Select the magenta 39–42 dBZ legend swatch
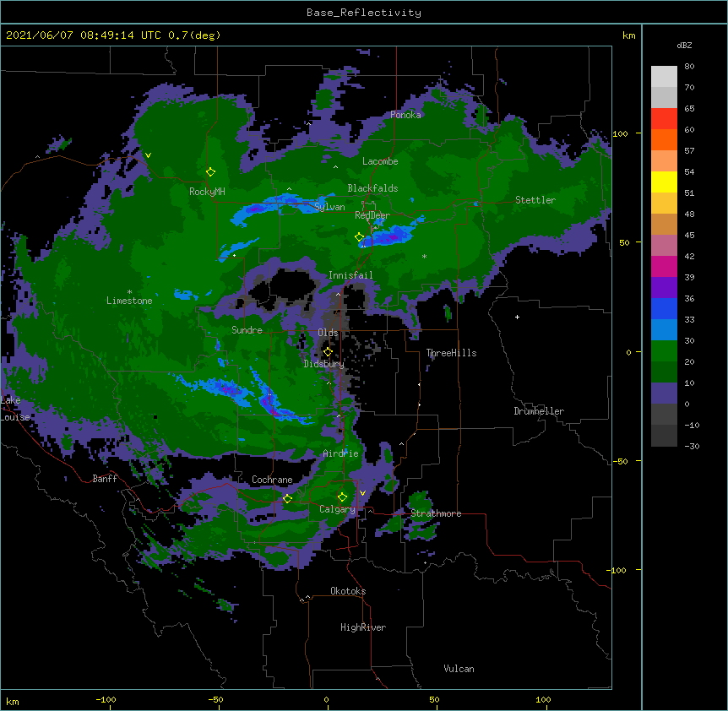This screenshot has height=711, width=728. (x=664, y=266)
